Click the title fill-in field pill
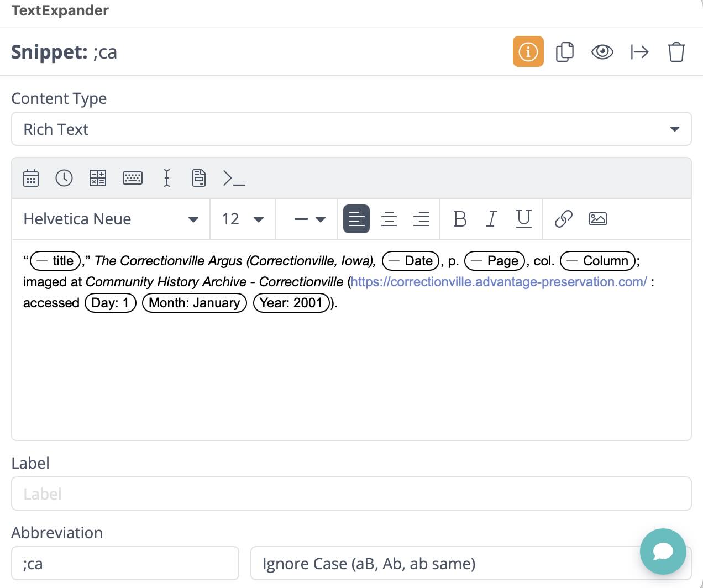The width and height of the screenshot is (703, 588). click(55, 261)
